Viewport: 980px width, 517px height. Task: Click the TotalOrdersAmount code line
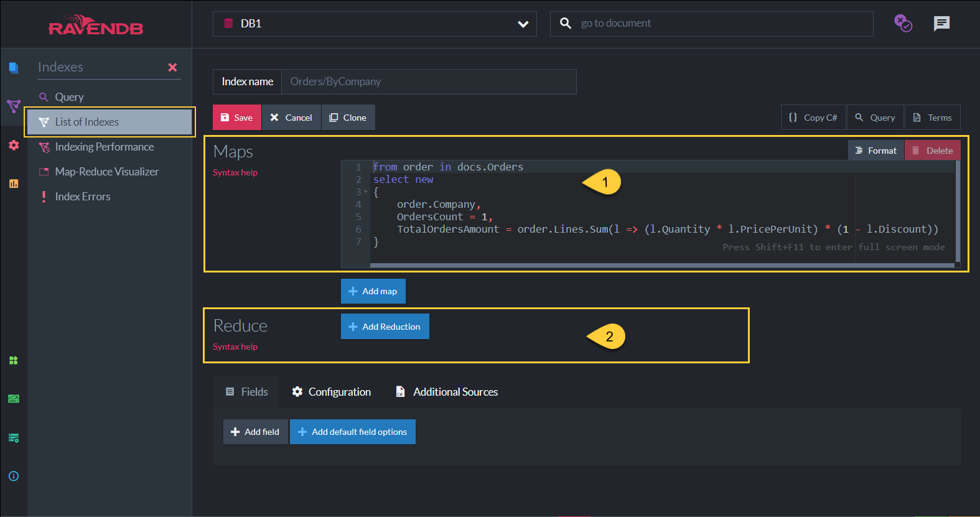[668, 229]
